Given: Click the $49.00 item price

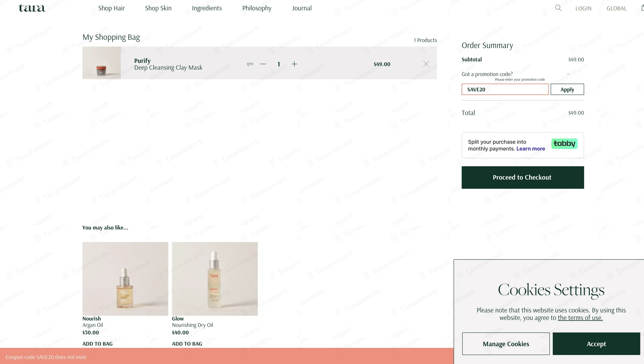Looking at the screenshot, I should [x=382, y=64].
